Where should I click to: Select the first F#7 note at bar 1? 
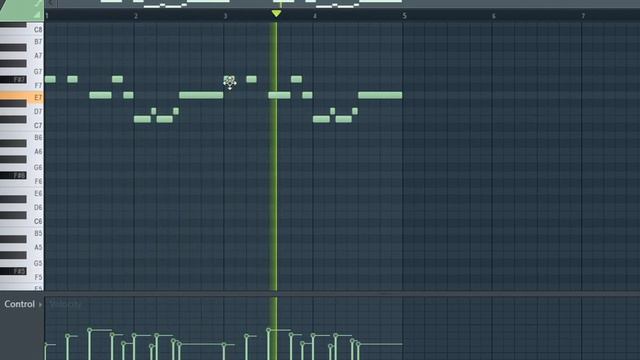pos(50,79)
